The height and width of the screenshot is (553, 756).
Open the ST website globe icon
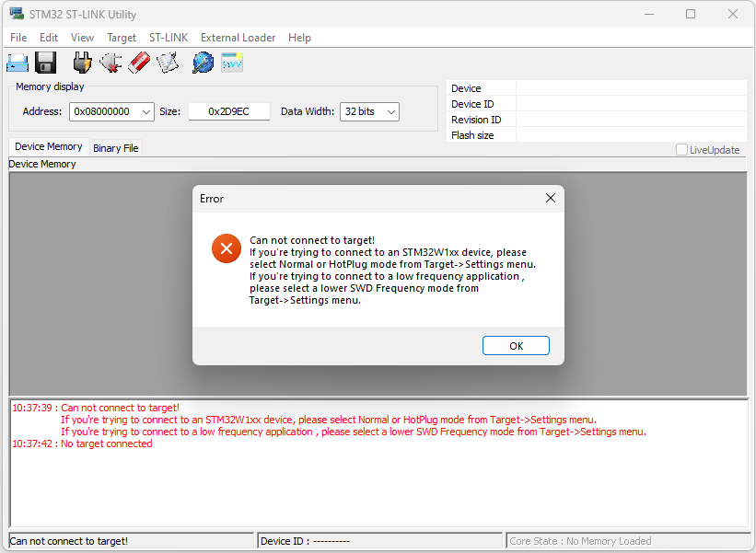coord(203,63)
